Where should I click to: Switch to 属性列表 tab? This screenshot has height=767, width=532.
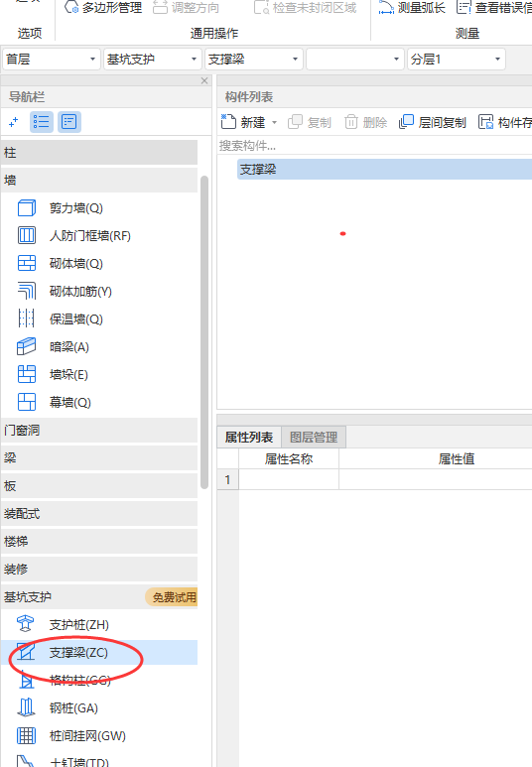tap(249, 437)
